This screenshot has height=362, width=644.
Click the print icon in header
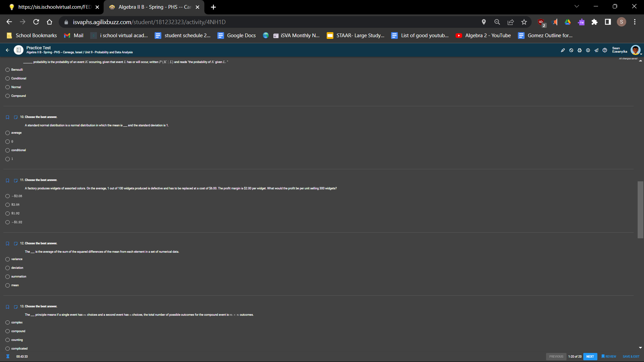coord(579,50)
